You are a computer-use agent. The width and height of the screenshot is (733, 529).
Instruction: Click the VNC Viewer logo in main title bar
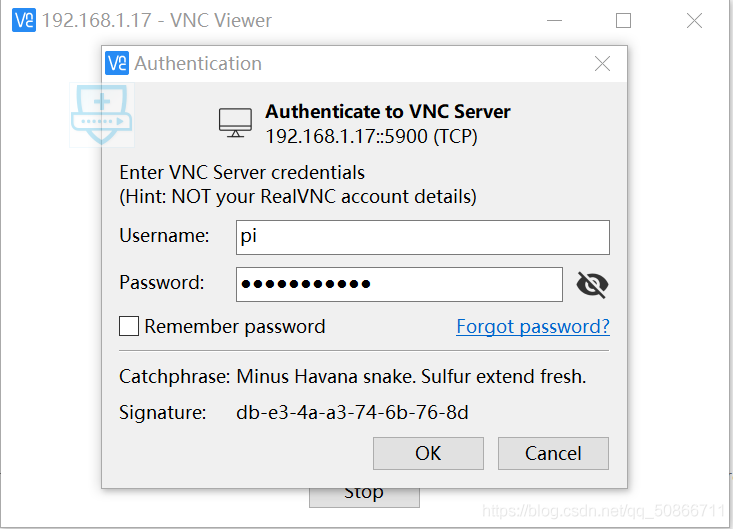point(24,20)
